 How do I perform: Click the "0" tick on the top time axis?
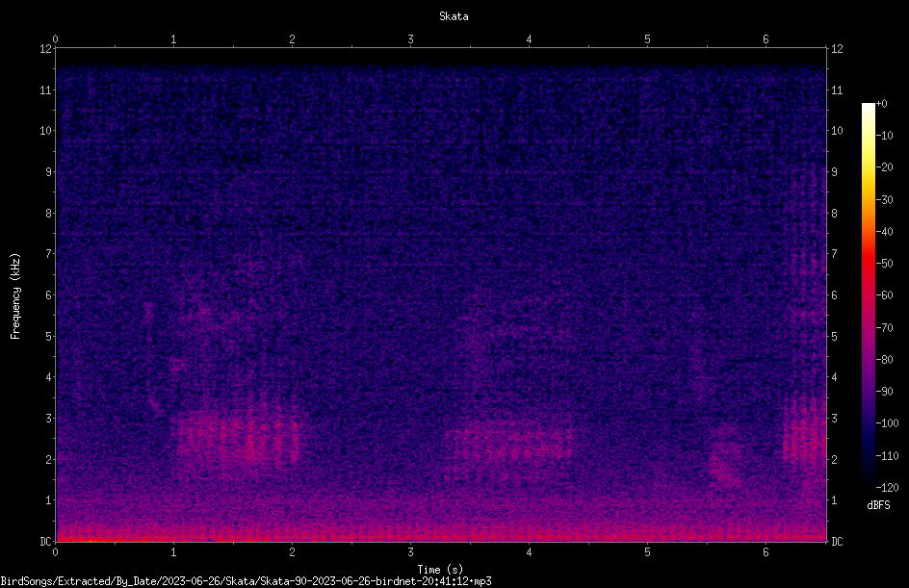click(x=55, y=39)
